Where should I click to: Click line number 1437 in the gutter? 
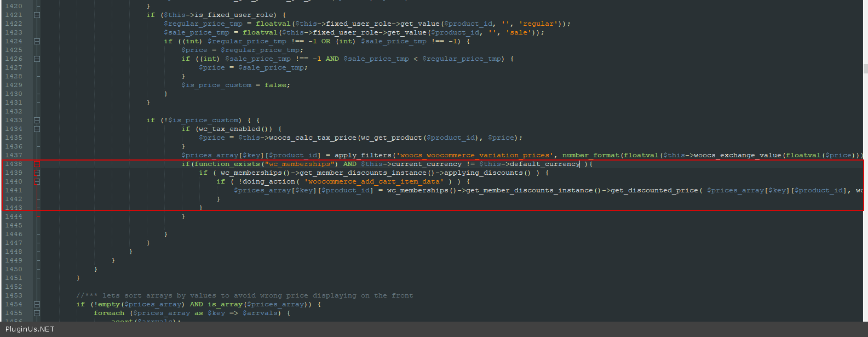pyautogui.click(x=14, y=155)
